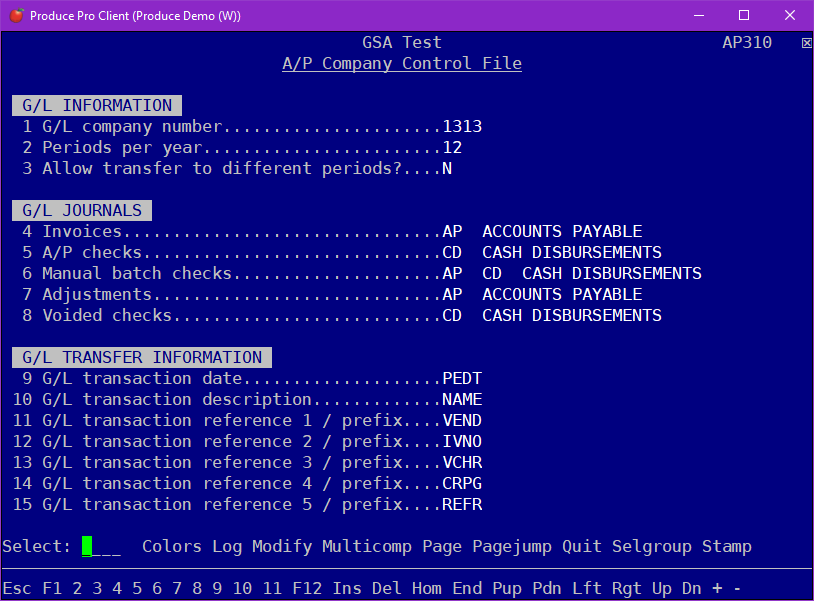Click function key 11 in the bottom bar
The image size is (814, 601).
272,588
